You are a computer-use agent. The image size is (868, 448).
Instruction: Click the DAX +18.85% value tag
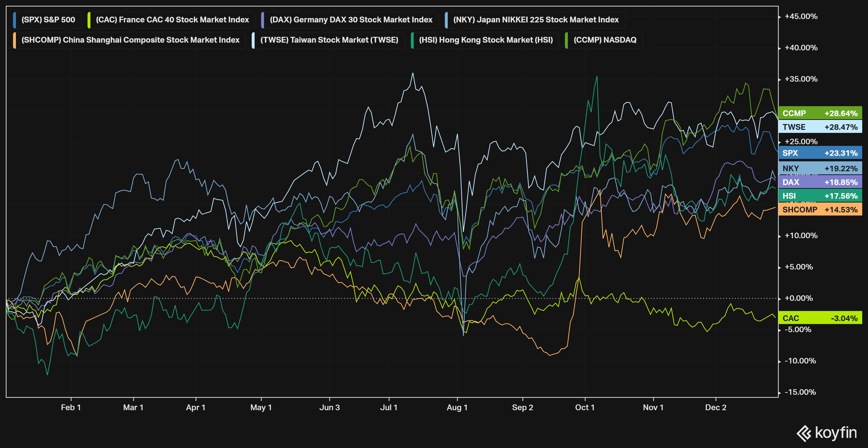click(820, 182)
